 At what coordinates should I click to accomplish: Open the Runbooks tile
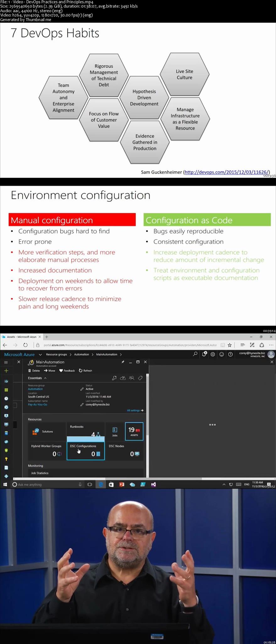point(85,430)
